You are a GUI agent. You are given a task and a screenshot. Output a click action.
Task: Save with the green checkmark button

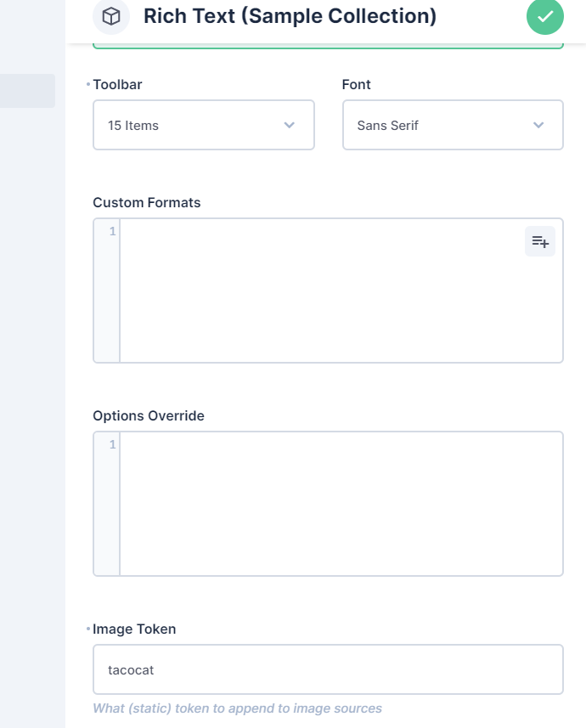544,16
